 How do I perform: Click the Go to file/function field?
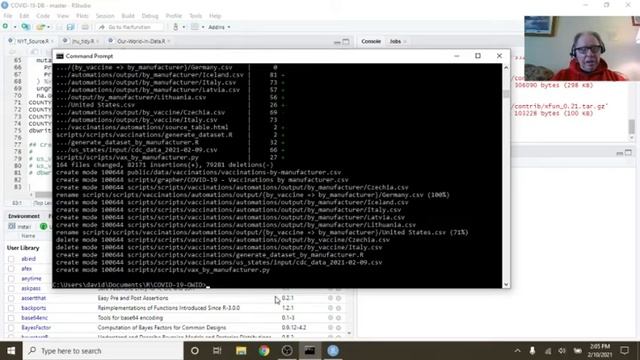pyautogui.click(x=130, y=27)
